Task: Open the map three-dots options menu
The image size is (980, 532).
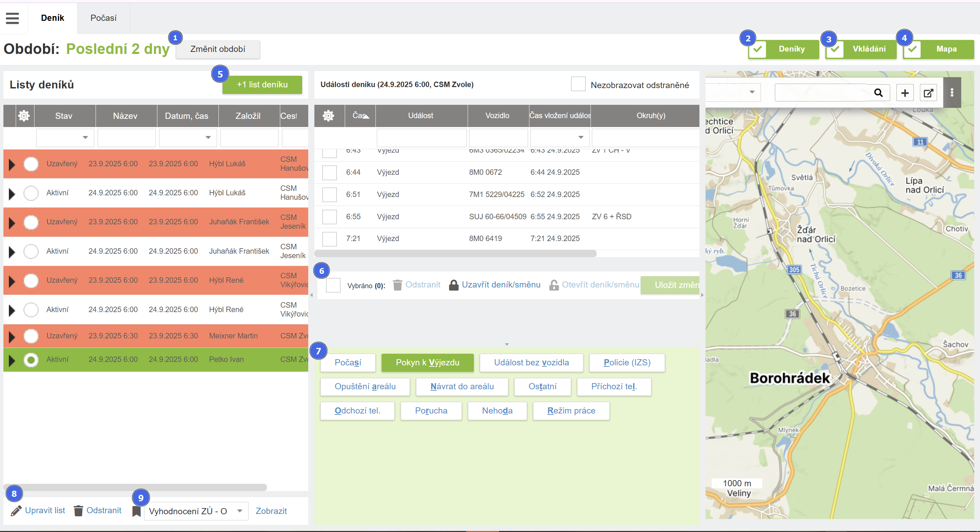Action: click(x=952, y=93)
